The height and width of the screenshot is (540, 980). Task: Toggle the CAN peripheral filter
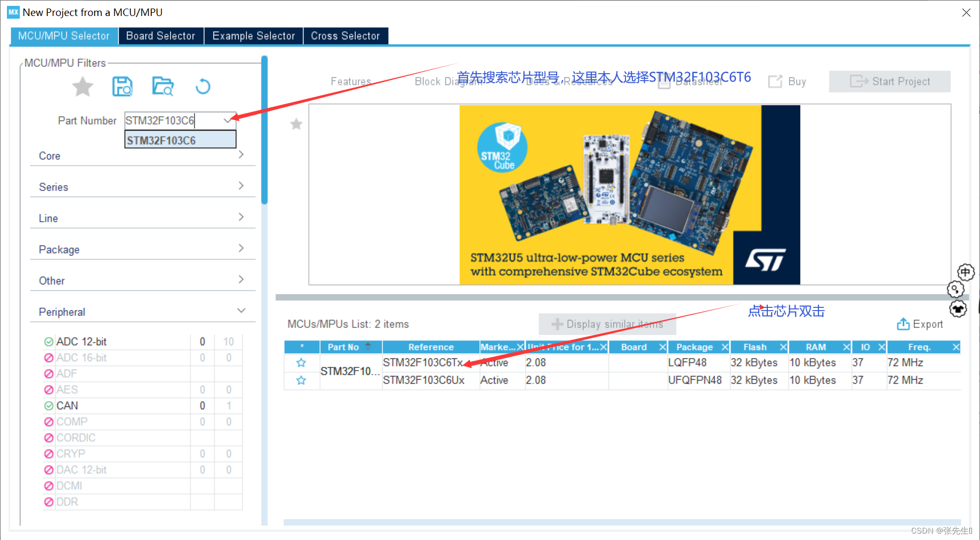point(49,406)
